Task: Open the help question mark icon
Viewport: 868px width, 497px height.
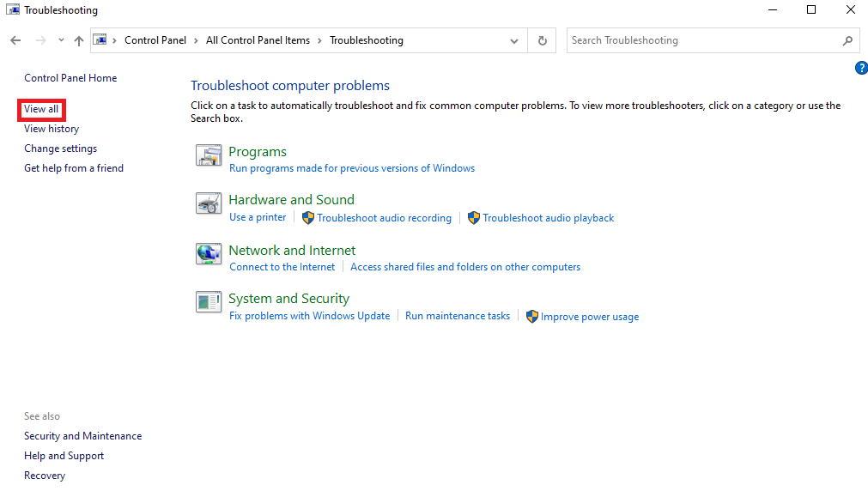Action: (x=861, y=68)
